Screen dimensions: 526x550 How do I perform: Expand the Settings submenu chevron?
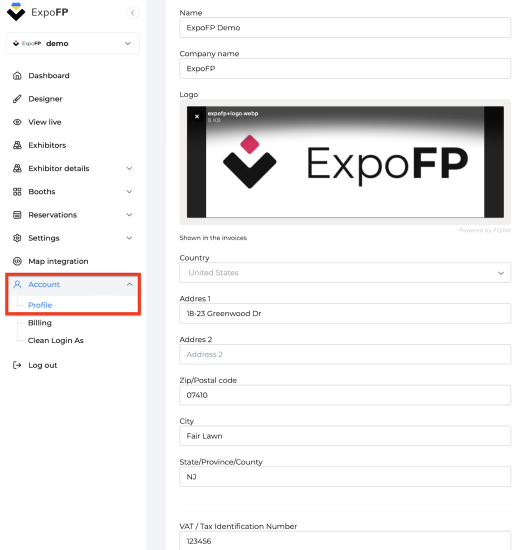coord(129,238)
